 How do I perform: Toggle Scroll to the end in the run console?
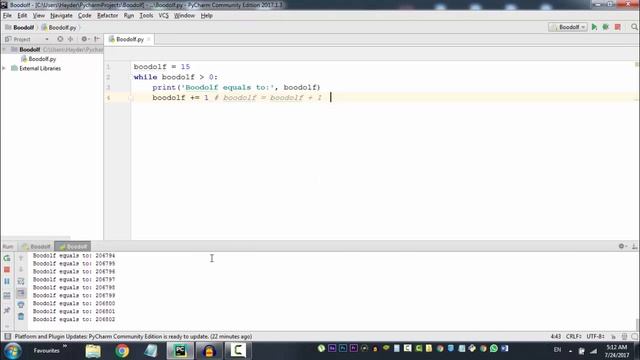click(x=21, y=293)
